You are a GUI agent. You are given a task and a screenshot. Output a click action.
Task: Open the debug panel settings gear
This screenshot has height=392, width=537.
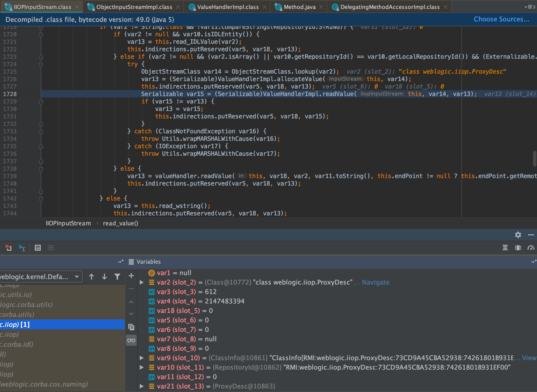pos(518,235)
